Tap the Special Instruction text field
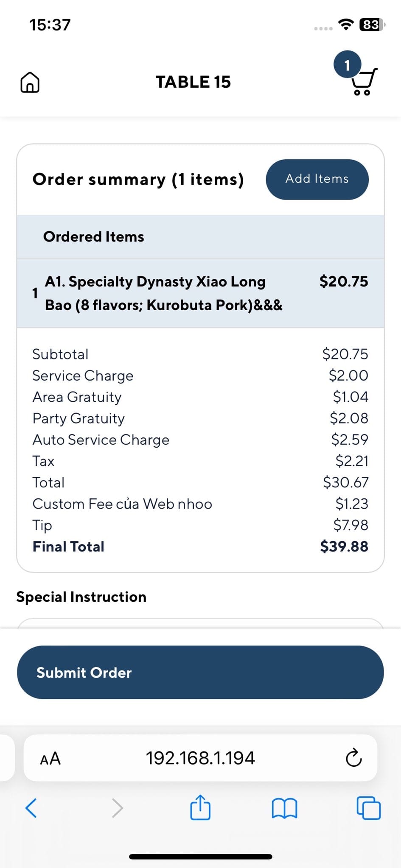This screenshot has width=401, height=868. coord(200,623)
